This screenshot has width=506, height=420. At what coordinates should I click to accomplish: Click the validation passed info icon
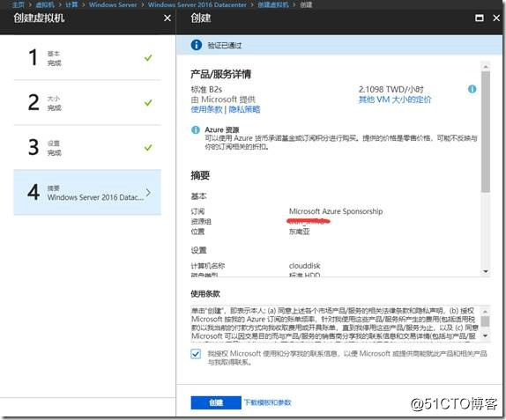[x=197, y=45]
